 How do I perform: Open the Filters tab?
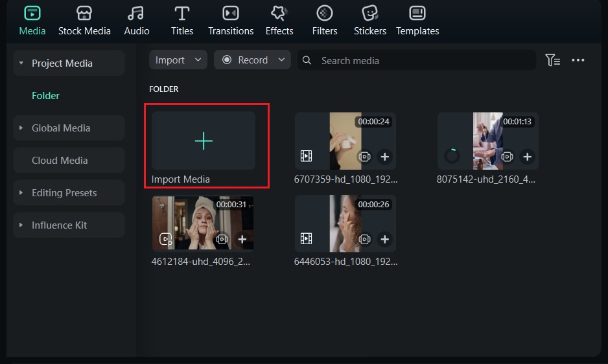click(325, 21)
